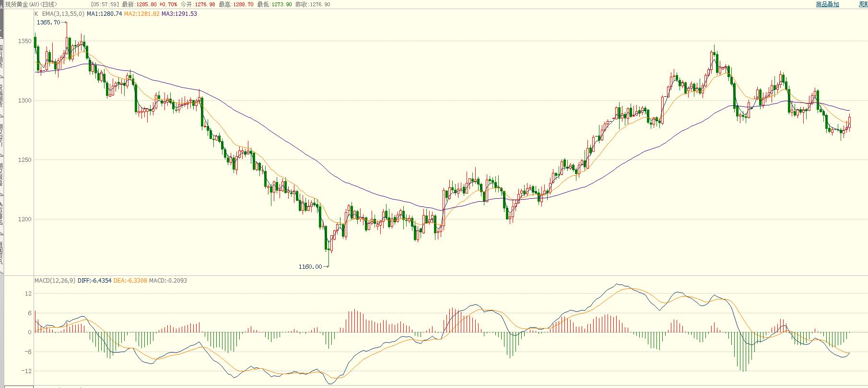868x388 pixels.
Task: Click the purple MA3:1291.53 legend value
Action: (179, 14)
